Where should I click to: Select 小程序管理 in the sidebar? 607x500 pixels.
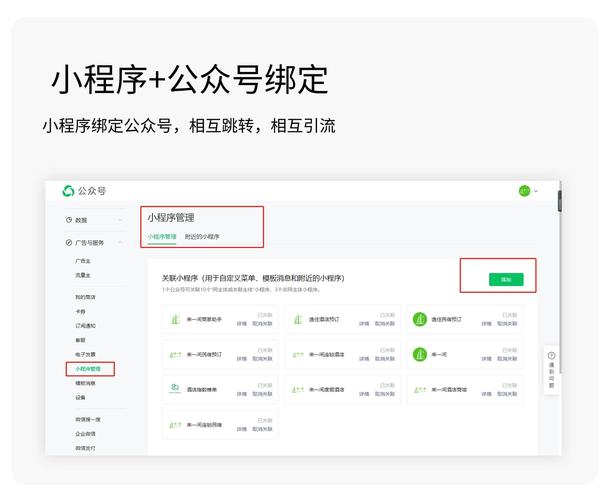88,369
